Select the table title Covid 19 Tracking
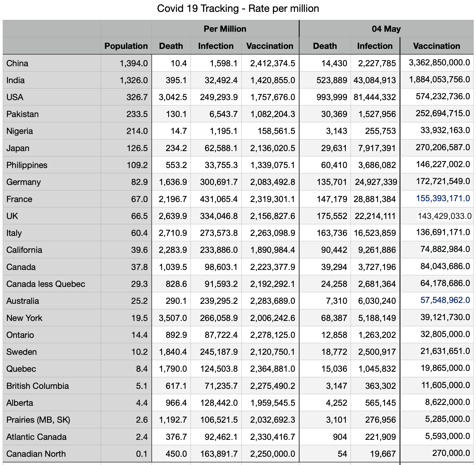The height and width of the screenshot is (465, 476). tap(238, 8)
